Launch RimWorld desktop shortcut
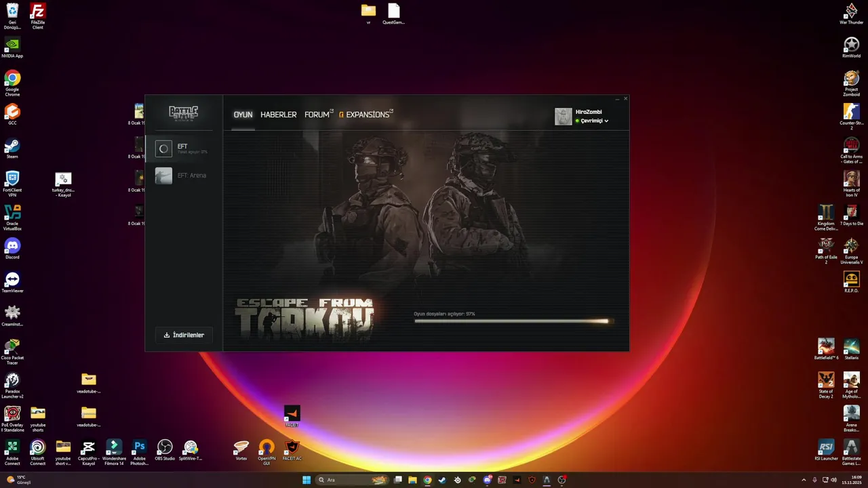868x488 pixels. 851,48
